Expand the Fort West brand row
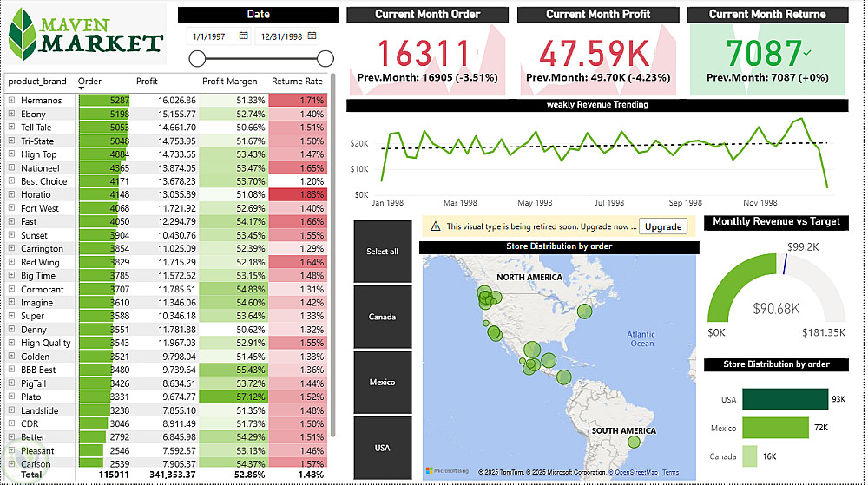 click(11, 208)
